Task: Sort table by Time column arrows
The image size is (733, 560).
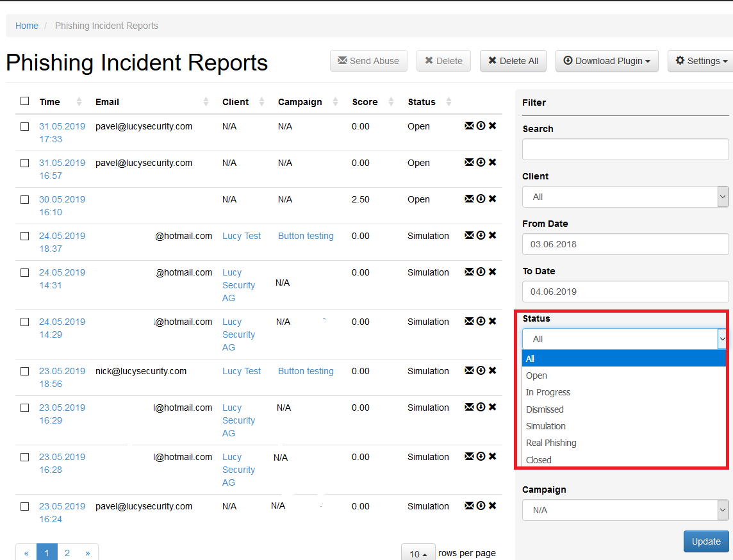Action: click(x=79, y=101)
